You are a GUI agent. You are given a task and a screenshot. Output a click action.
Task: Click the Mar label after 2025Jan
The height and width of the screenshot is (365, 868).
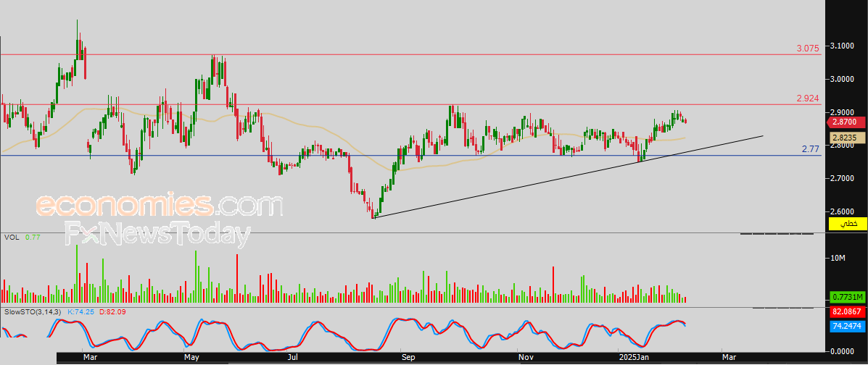pyautogui.click(x=729, y=358)
